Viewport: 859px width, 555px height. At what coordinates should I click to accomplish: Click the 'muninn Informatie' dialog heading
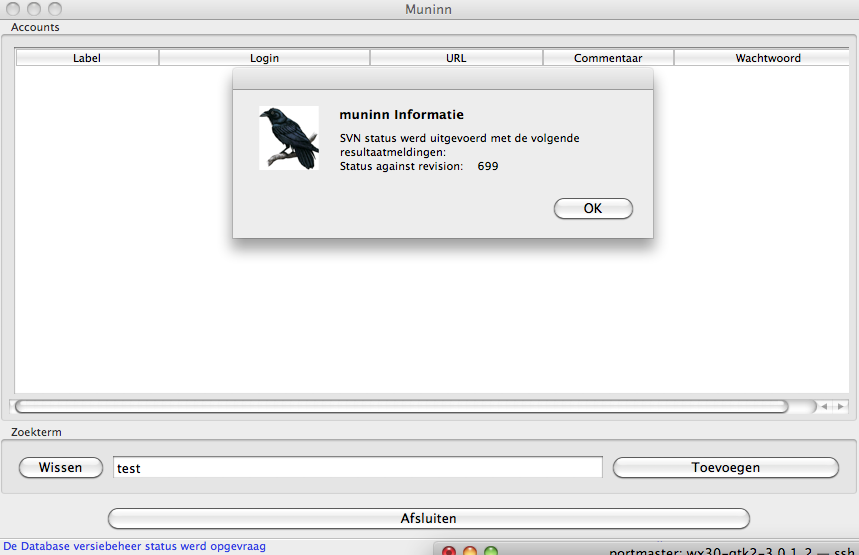(x=402, y=115)
